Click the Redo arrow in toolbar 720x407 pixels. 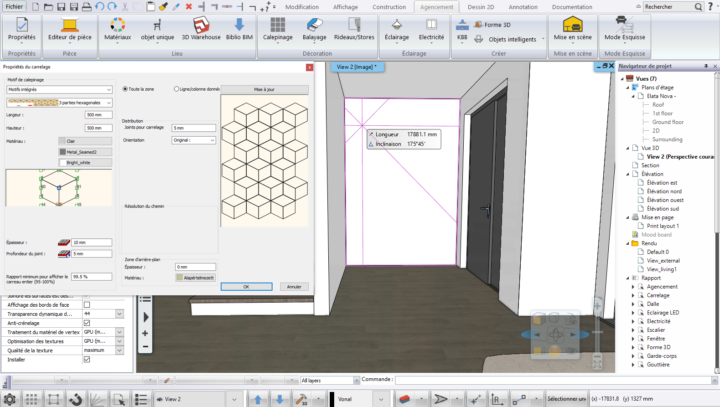click(112, 6)
